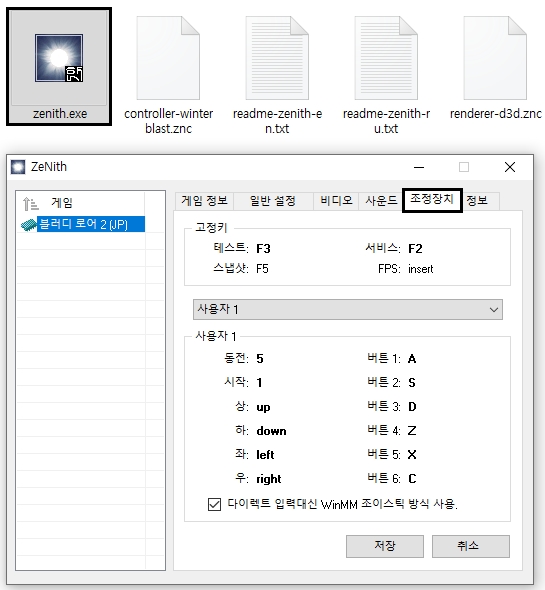Select the zenith.exe application icon
The image size is (545, 590).
click(59, 58)
